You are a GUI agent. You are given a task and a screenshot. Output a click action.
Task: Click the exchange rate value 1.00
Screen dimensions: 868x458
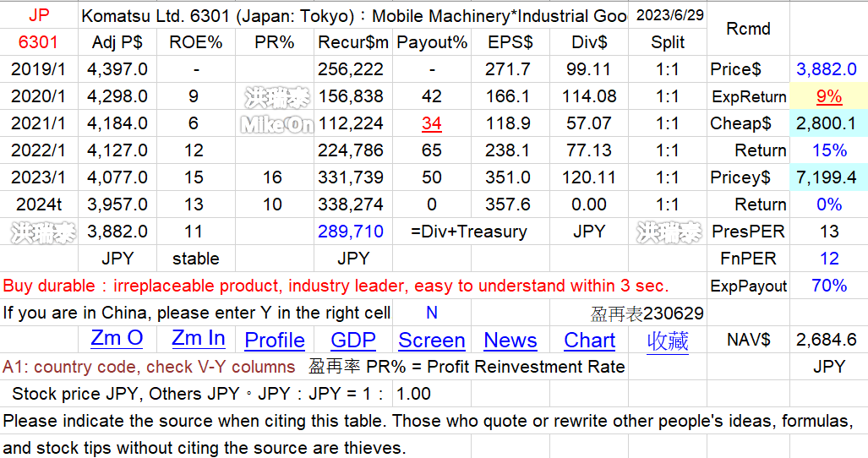pyautogui.click(x=413, y=394)
